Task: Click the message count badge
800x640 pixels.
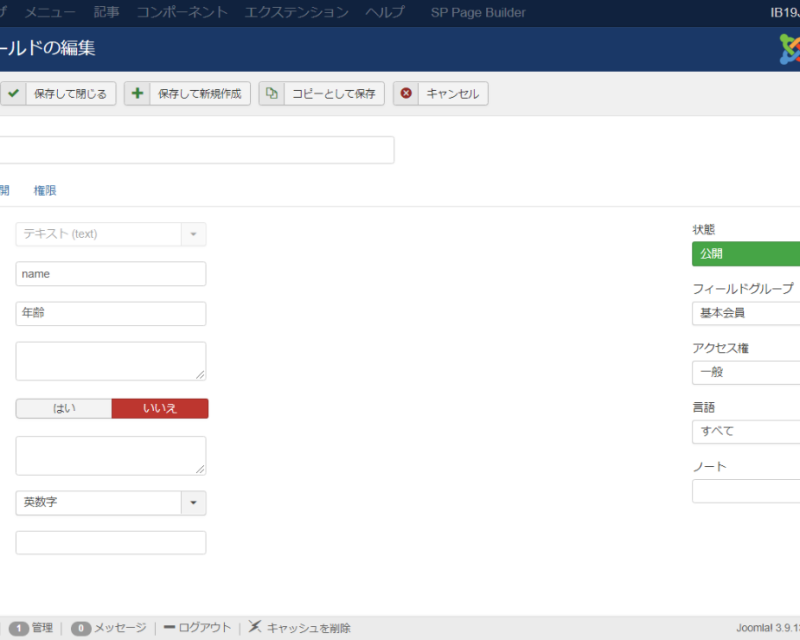Action: click(81, 628)
